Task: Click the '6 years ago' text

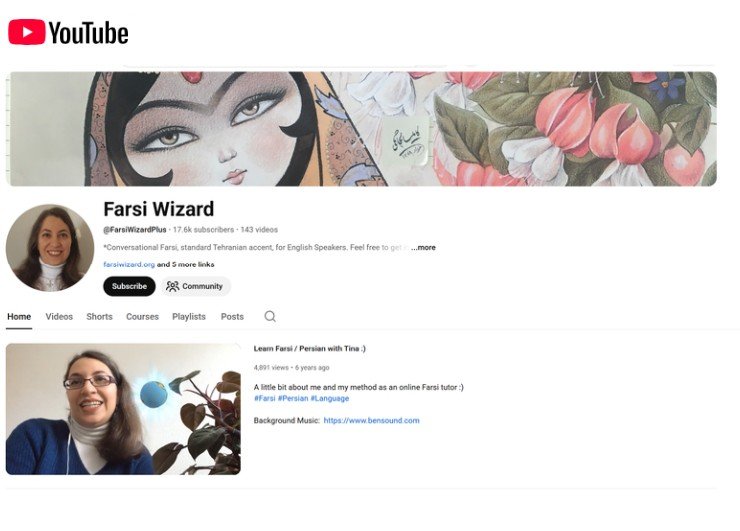Action: click(x=312, y=367)
